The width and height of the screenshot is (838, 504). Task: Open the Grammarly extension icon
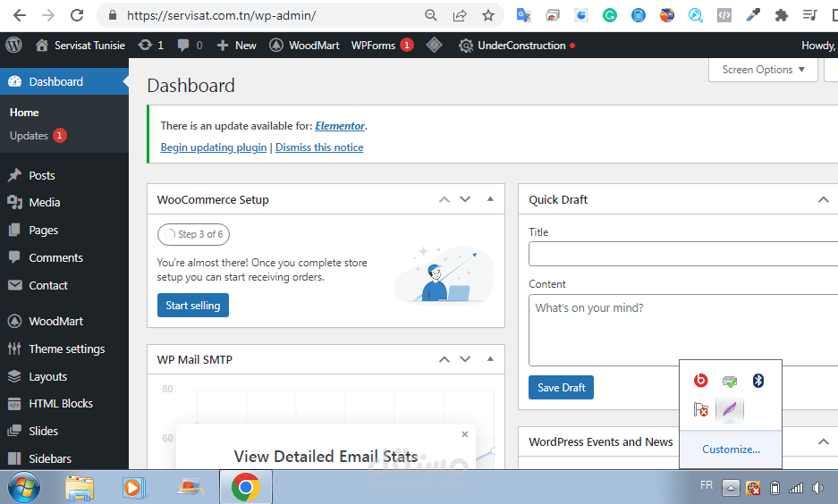[610, 15]
